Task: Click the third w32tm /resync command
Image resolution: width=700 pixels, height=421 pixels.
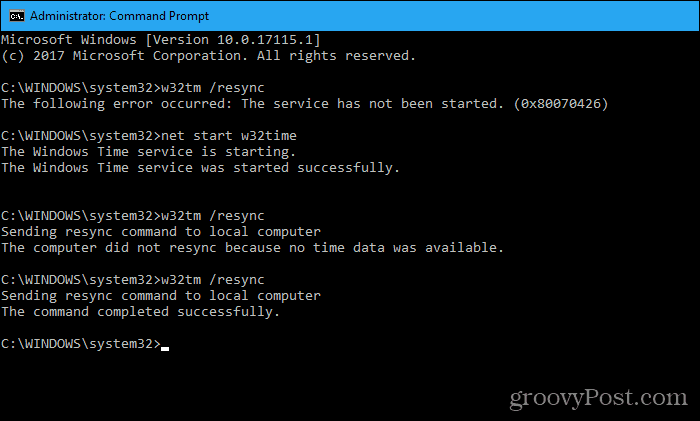Action: pos(212,280)
